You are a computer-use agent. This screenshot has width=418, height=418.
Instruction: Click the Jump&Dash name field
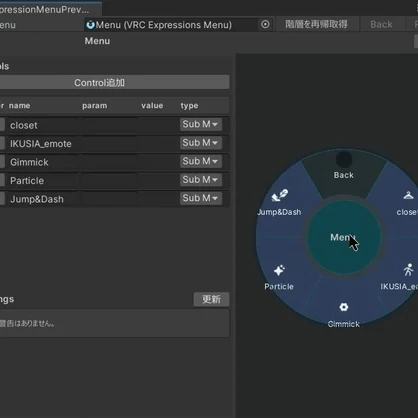[43, 199]
